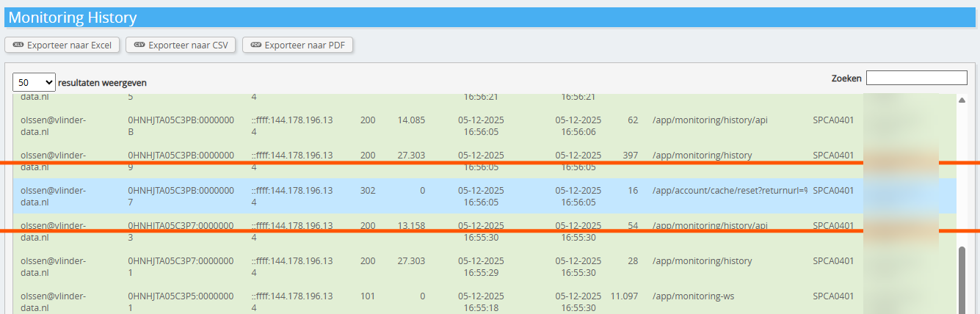The height and width of the screenshot is (314, 980).
Task: Choose Exporteer naar PDF
Action: pos(305,45)
